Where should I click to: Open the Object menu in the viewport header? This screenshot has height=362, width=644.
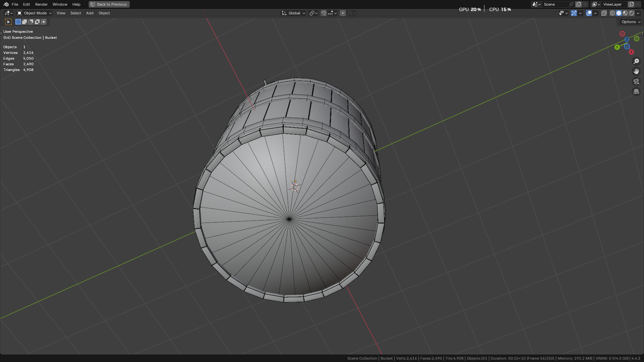(104, 13)
